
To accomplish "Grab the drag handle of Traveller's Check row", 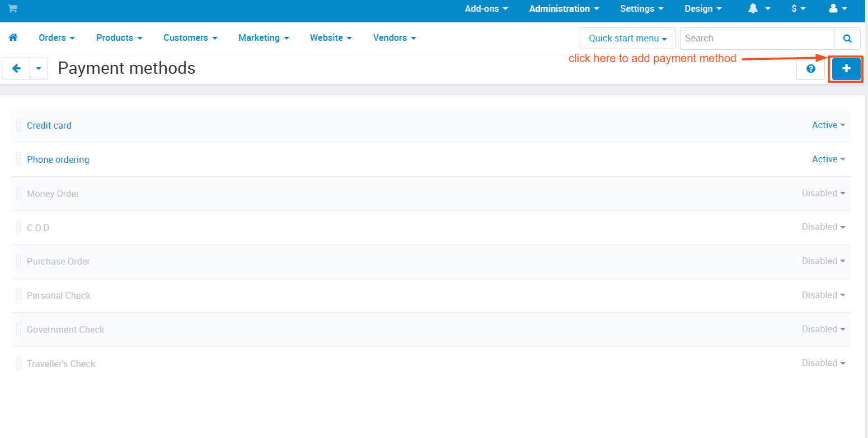I will point(18,364).
